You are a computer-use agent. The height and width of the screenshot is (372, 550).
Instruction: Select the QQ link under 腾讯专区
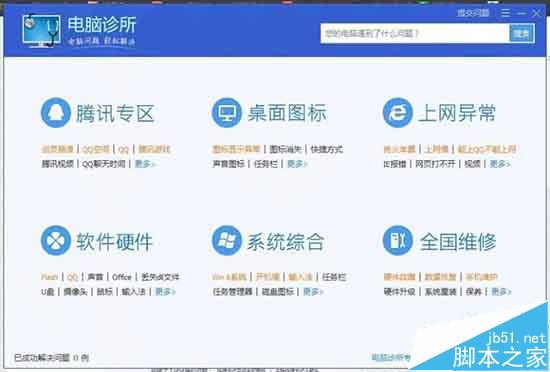(123, 150)
